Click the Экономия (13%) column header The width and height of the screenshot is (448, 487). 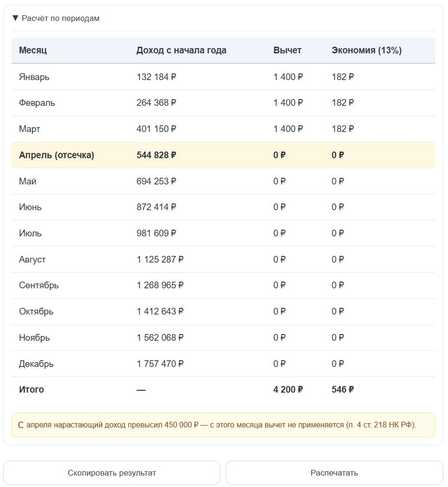pos(367,51)
